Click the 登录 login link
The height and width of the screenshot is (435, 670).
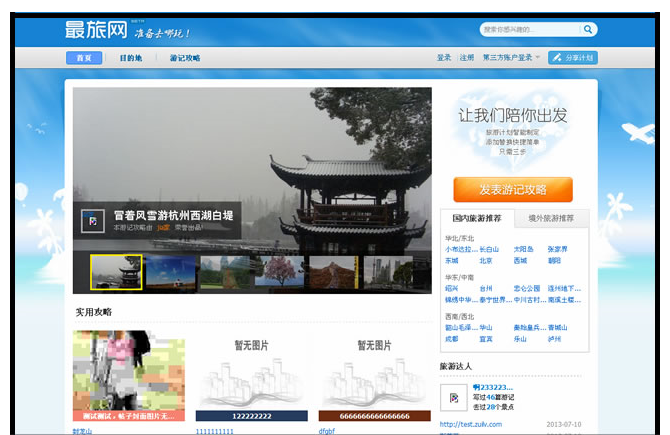pos(444,57)
